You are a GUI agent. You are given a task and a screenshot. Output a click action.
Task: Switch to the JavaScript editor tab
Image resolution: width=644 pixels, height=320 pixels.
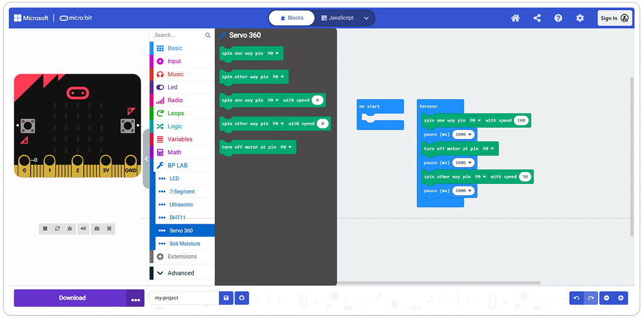pyautogui.click(x=337, y=18)
